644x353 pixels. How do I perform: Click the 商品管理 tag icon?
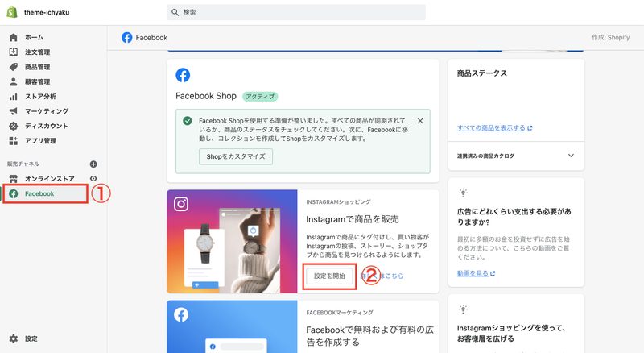tap(13, 67)
